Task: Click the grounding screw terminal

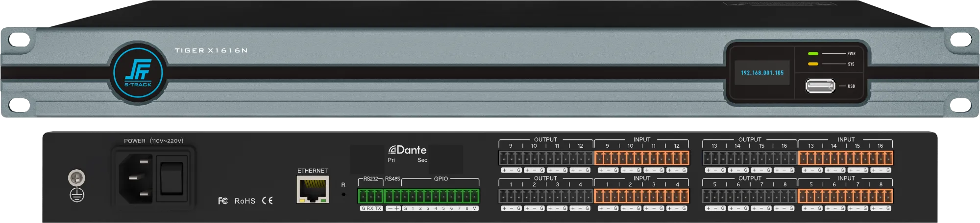Action: pyautogui.click(x=77, y=178)
